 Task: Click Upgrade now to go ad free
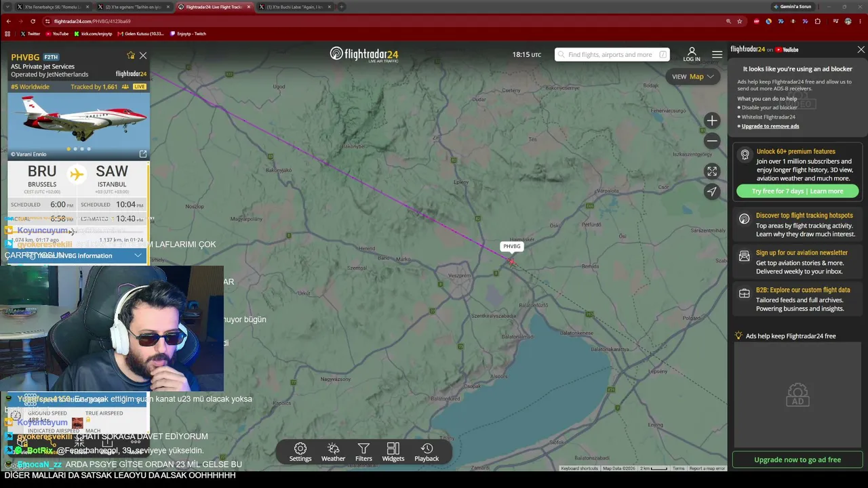[797, 460]
